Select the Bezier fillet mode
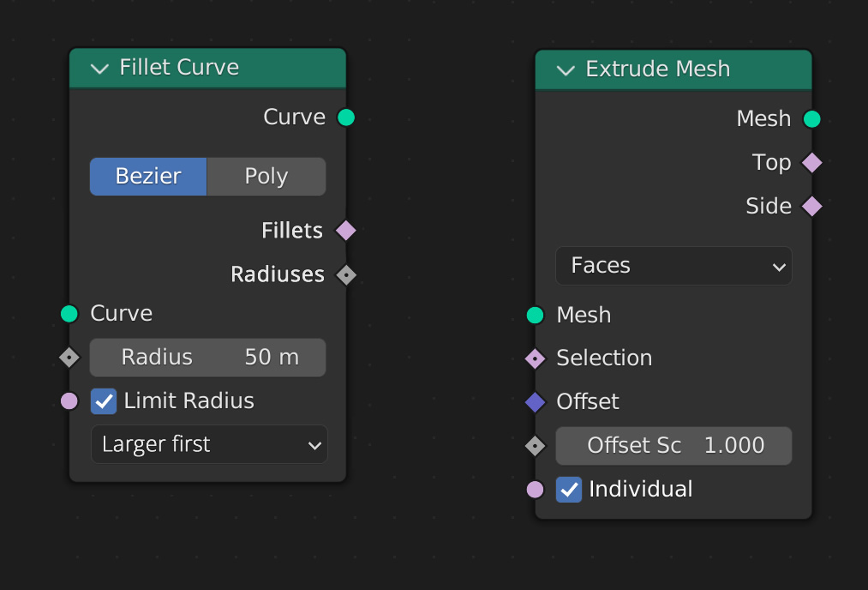868x590 pixels. tap(148, 177)
